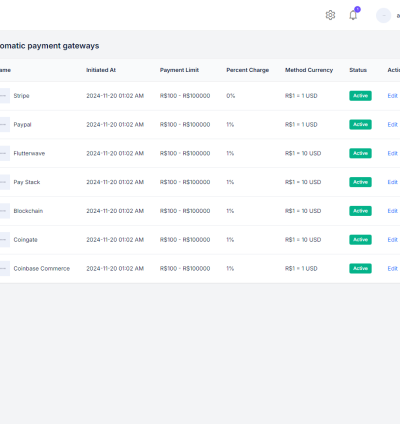
Task: Select the Stripe name text
Action: coord(21,96)
